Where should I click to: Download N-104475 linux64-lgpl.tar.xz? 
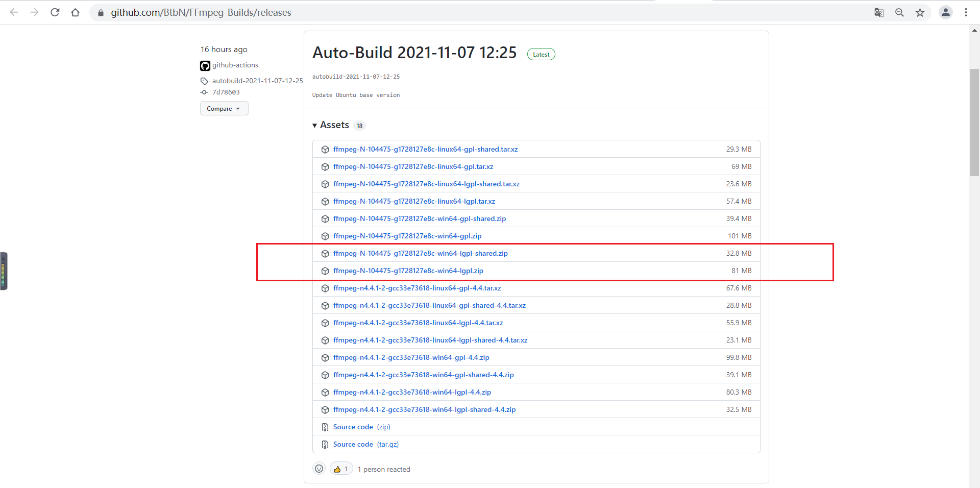pyautogui.click(x=414, y=201)
